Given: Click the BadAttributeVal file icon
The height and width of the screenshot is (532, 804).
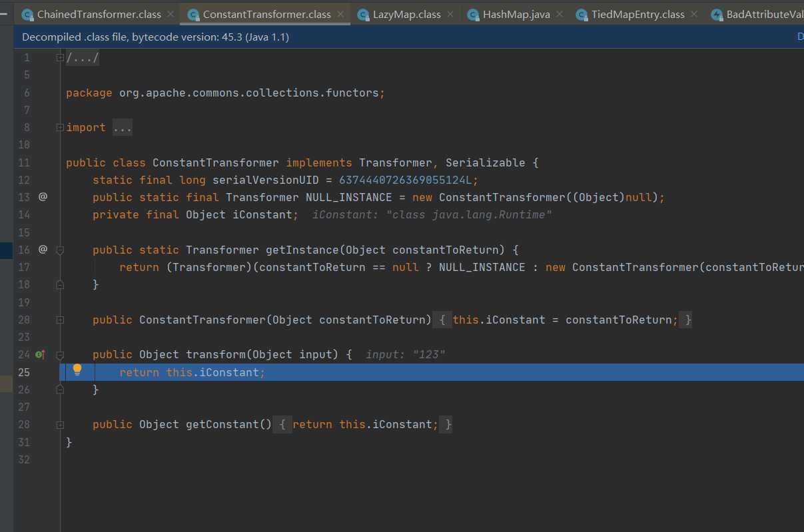Looking at the screenshot, I should (x=717, y=15).
